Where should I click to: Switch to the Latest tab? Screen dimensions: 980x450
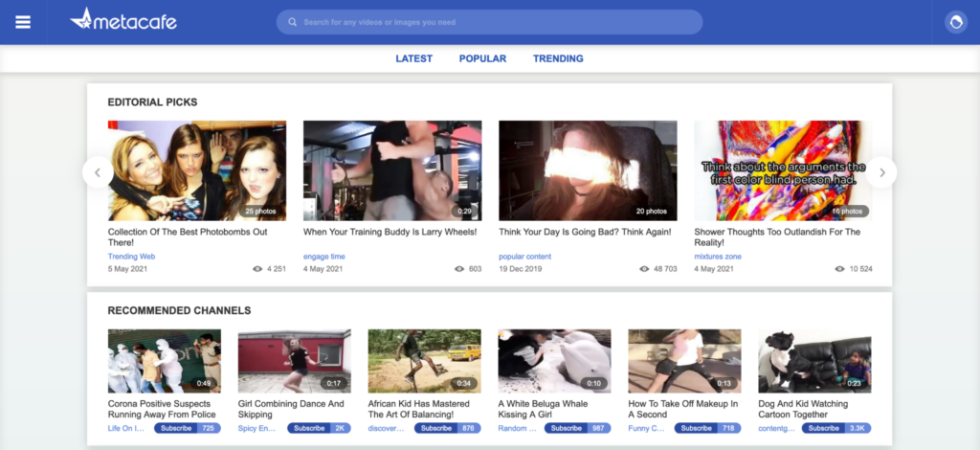click(x=413, y=58)
